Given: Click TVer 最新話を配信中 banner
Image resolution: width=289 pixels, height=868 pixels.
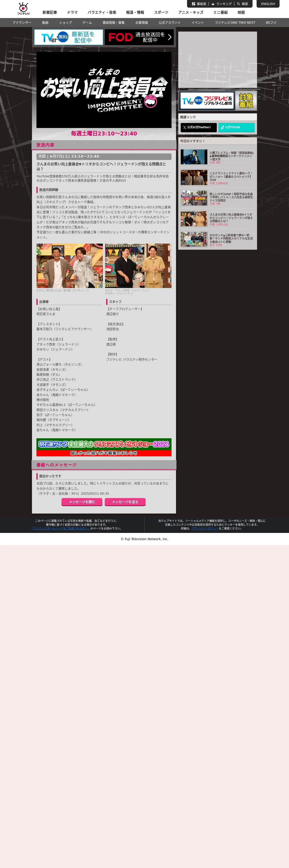Looking at the screenshot, I should 68,37.
